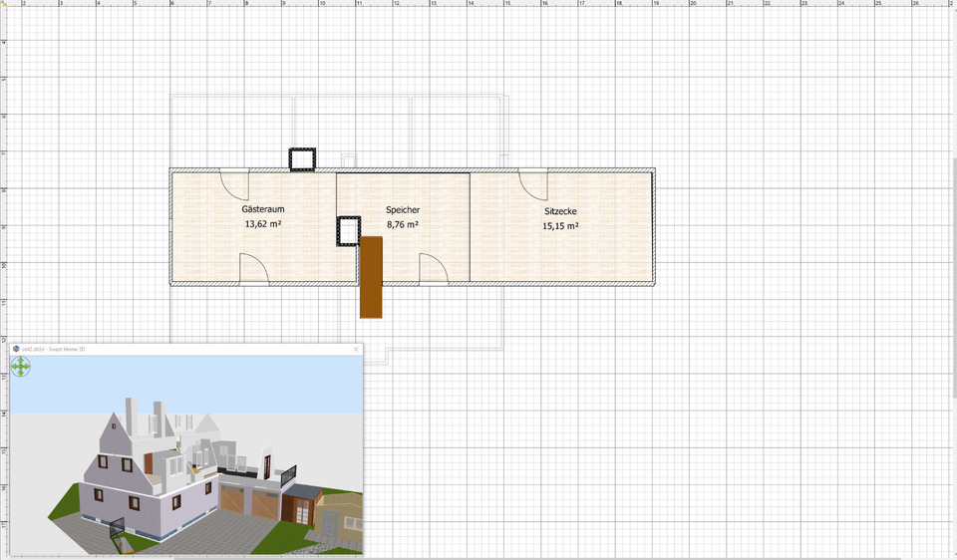This screenshot has width=957, height=560.
Task: Click the garage doors in the 3D view
Action: 249,501
